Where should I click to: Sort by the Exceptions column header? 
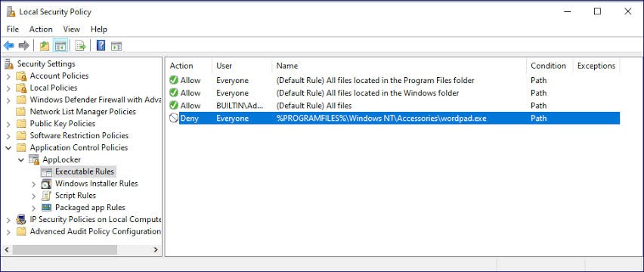click(596, 66)
